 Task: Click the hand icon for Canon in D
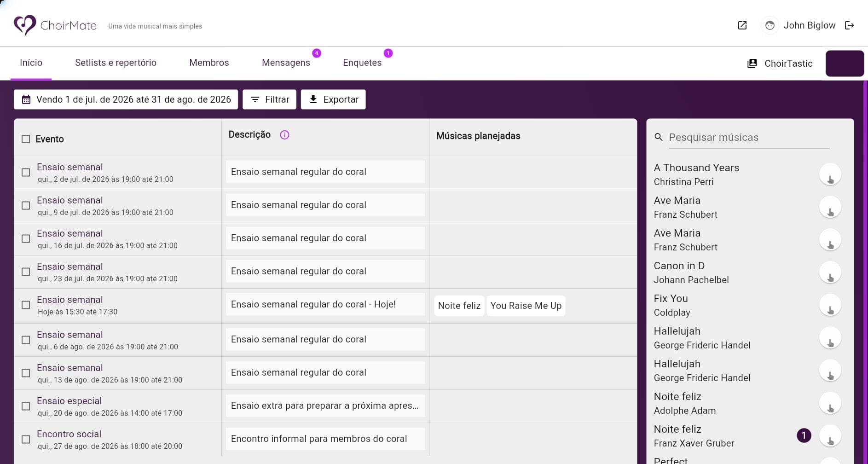tap(830, 273)
